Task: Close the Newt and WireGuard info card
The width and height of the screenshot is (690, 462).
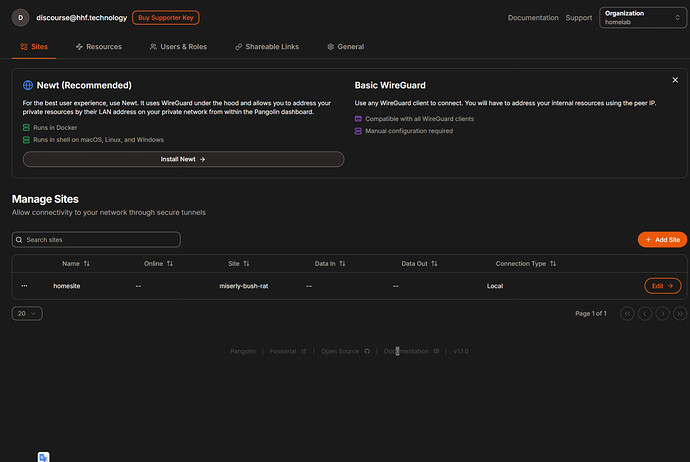Action: [675, 80]
